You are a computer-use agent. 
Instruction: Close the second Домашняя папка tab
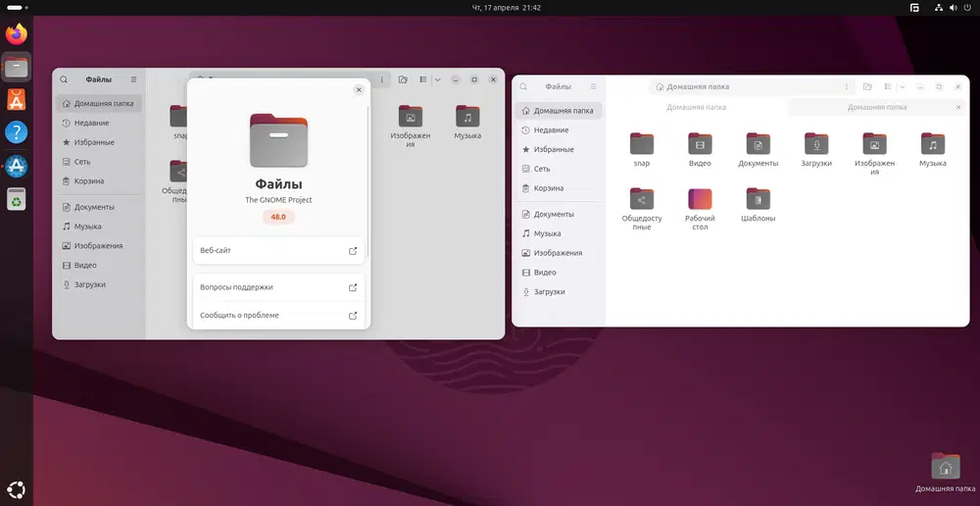tap(958, 107)
